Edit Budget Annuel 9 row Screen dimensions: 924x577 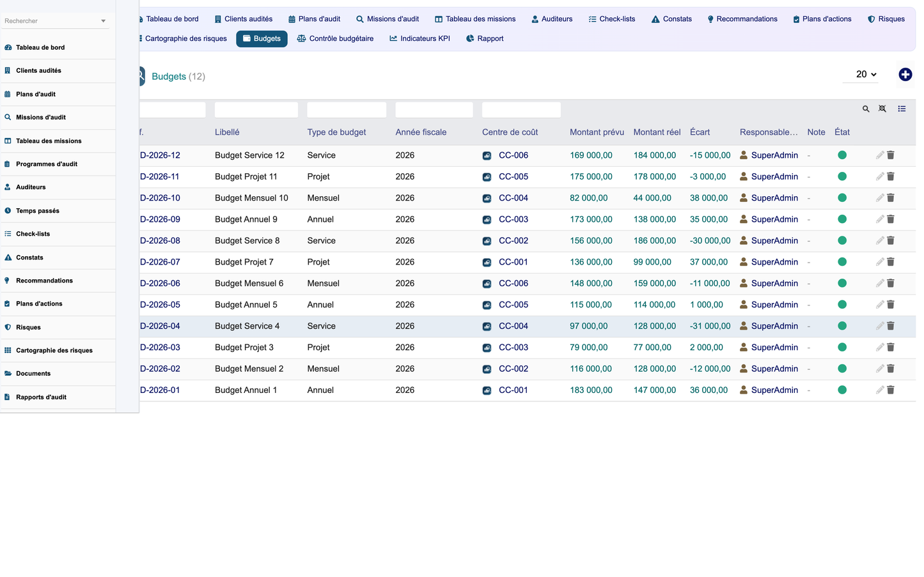[880, 219]
